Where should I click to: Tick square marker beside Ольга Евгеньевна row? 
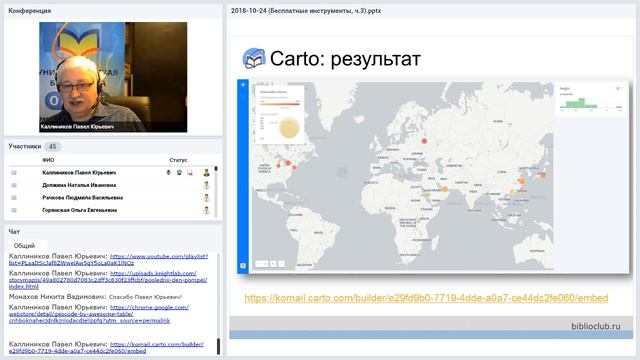pos(14,210)
